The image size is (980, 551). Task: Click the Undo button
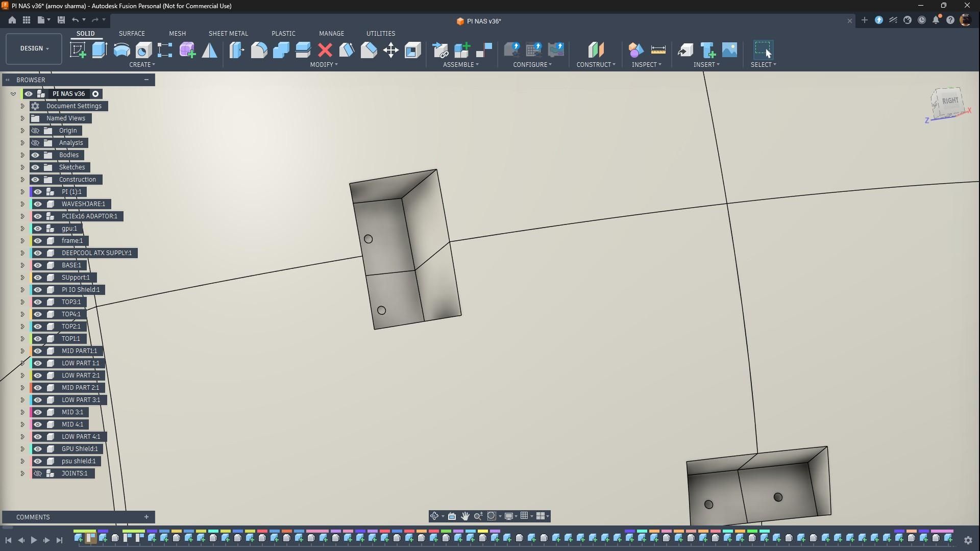pos(76,20)
